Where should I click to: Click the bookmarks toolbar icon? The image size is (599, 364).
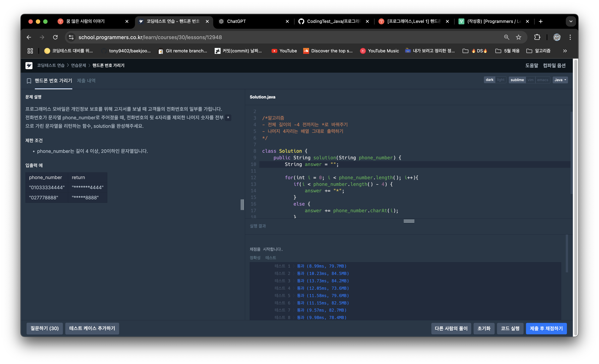30,51
